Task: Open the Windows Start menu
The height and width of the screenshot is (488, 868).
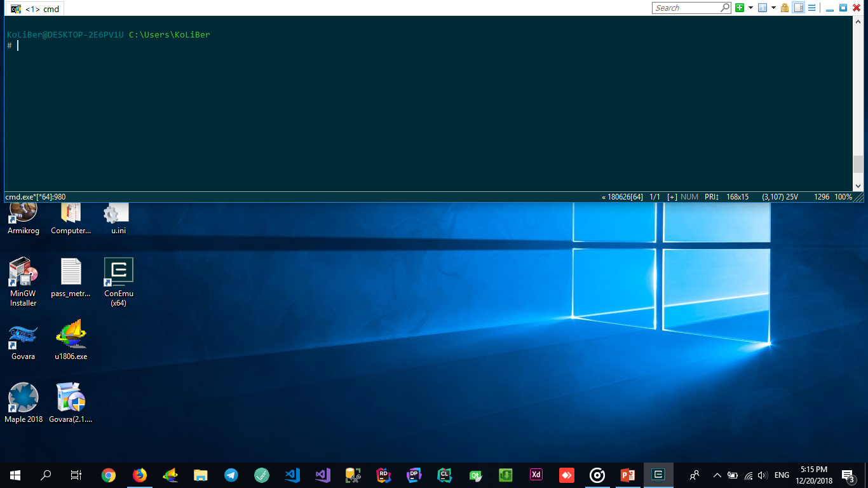Action: pos(15,475)
